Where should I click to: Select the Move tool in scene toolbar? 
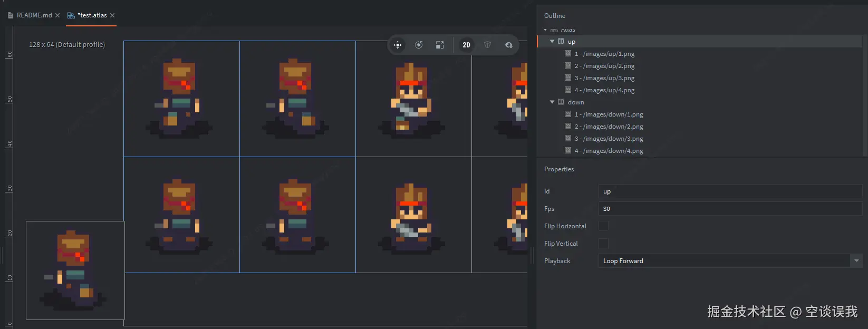pyautogui.click(x=398, y=45)
